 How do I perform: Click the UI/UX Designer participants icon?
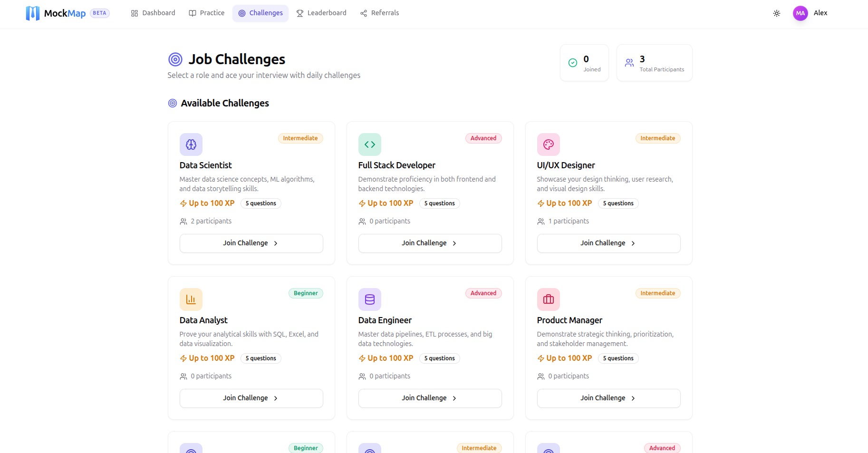(x=541, y=222)
